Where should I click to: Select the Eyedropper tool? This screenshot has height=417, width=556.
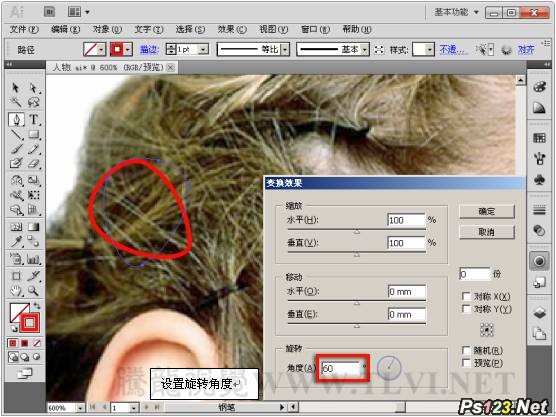point(16,241)
